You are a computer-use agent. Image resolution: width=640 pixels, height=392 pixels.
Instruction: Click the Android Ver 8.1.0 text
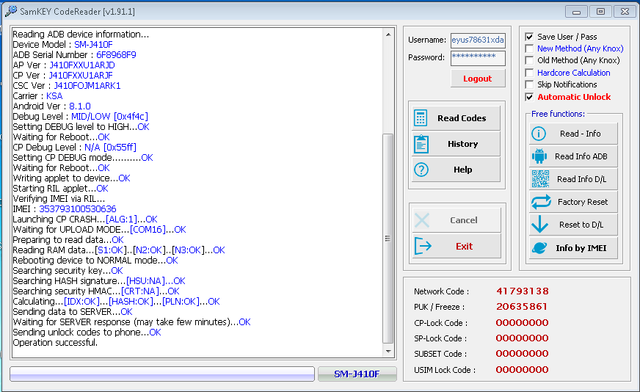pyautogui.click(x=52, y=106)
